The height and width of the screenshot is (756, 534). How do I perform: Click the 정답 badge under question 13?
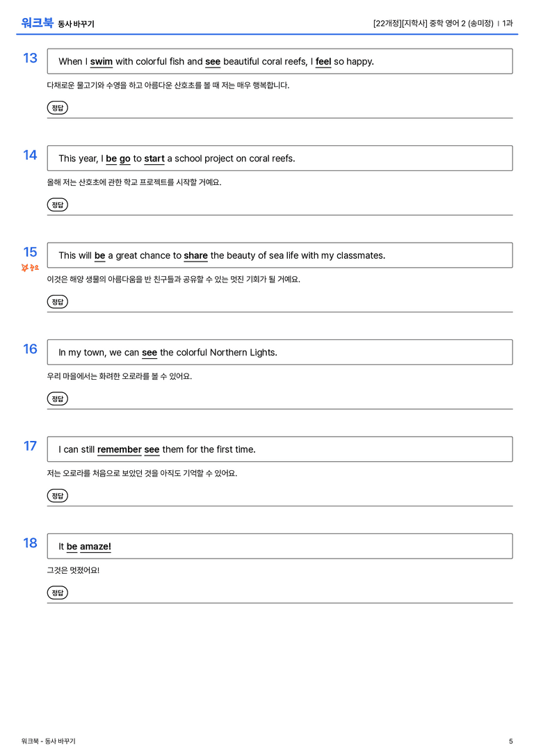[57, 108]
